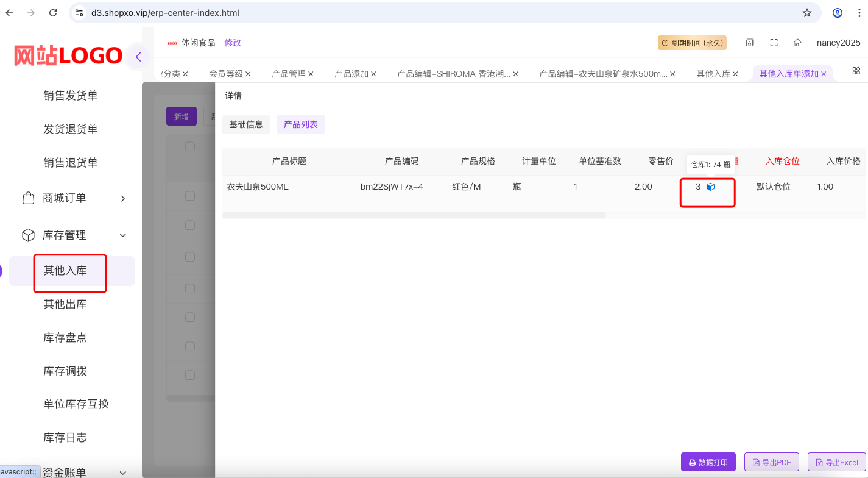Click the 导出PDF button

tap(771, 462)
